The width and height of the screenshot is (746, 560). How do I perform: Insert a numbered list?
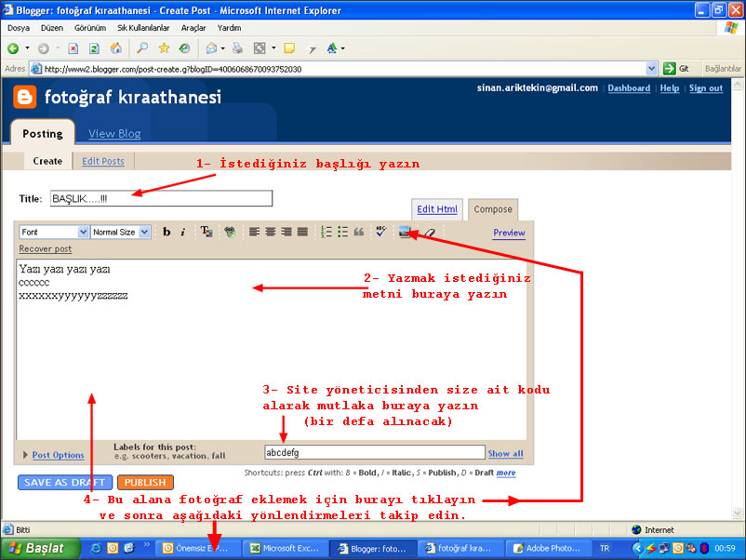(x=326, y=232)
